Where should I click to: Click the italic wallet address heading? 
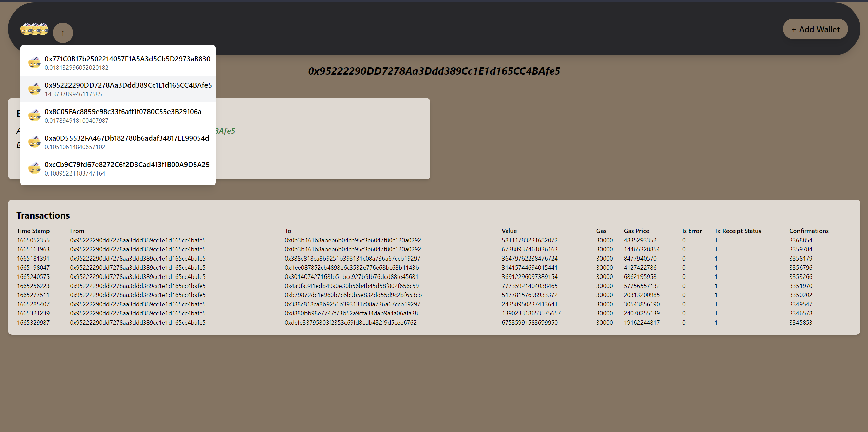pyautogui.click(x=434, y=71)
